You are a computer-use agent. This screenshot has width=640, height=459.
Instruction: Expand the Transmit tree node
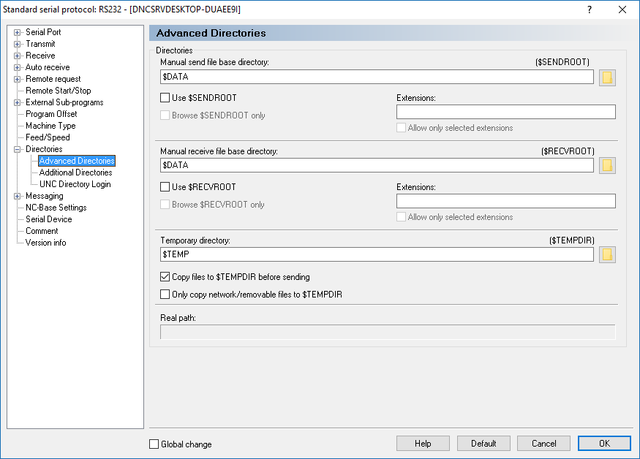[x=17, y=44]
